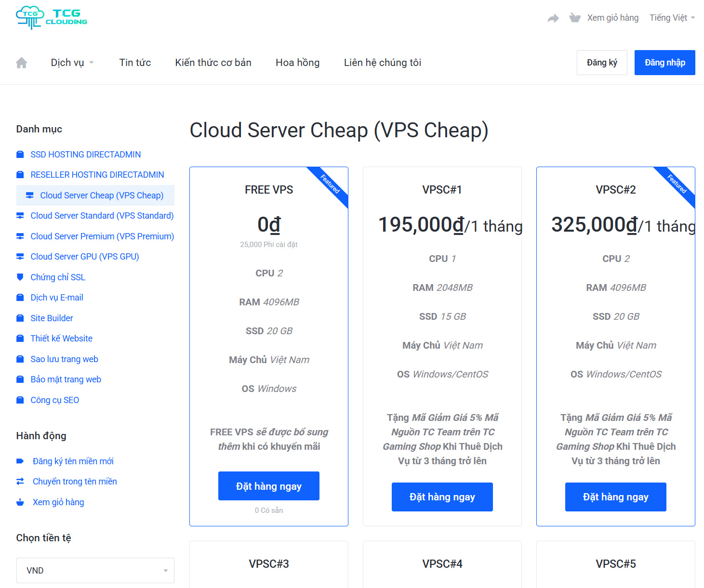This screenshot has width=704, height=588.
Task: Open the Tiếng Việt language dropdown
Action: (672, 18)
